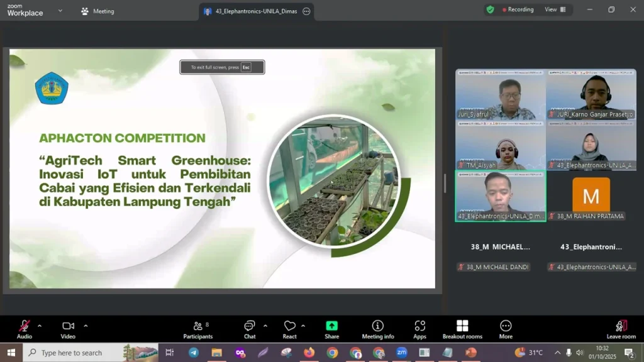Toggle the encryption shield indicator

tap(490, 9)
